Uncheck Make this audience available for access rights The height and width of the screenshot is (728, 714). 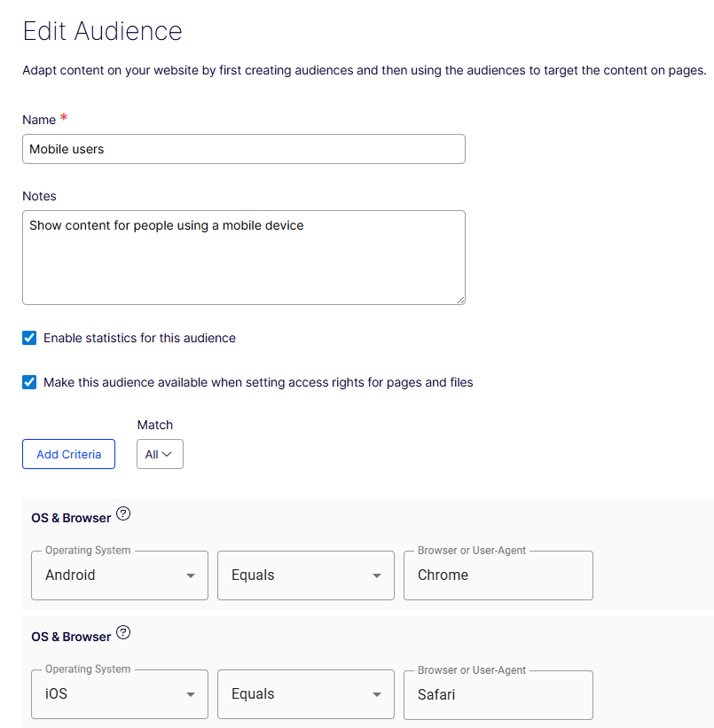(x=29, y=382)
